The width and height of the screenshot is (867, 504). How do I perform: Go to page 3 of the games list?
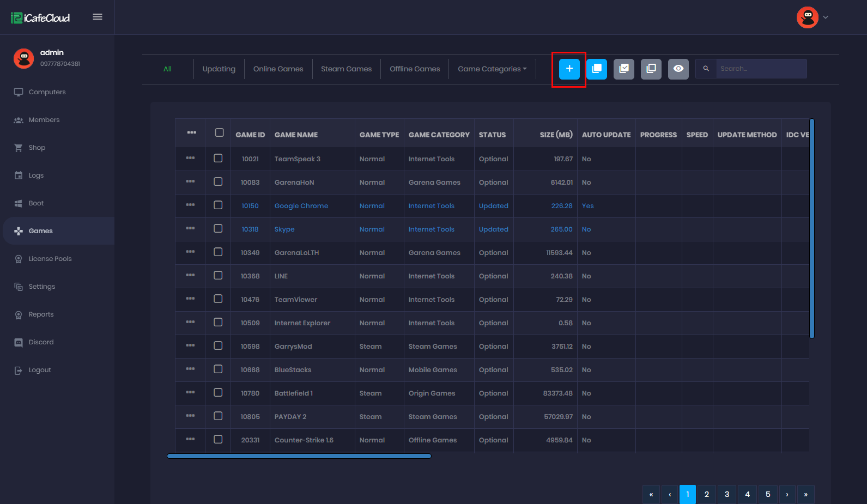tap(726, 494)
